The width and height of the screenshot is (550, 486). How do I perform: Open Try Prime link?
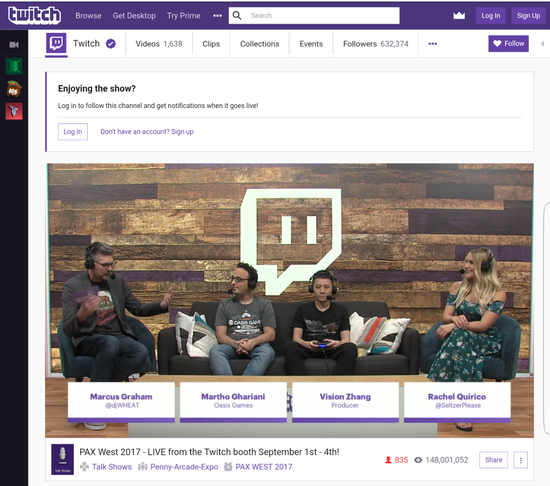183,16
